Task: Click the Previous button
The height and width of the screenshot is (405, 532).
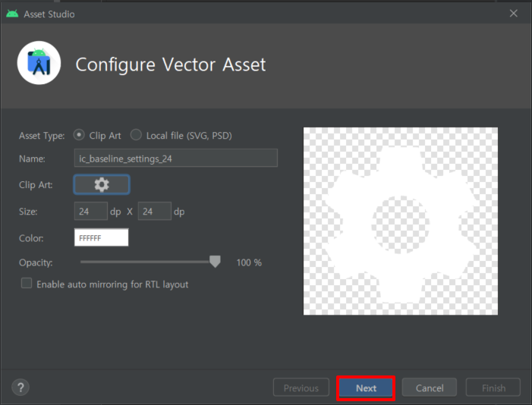Action: click(301, 388)
